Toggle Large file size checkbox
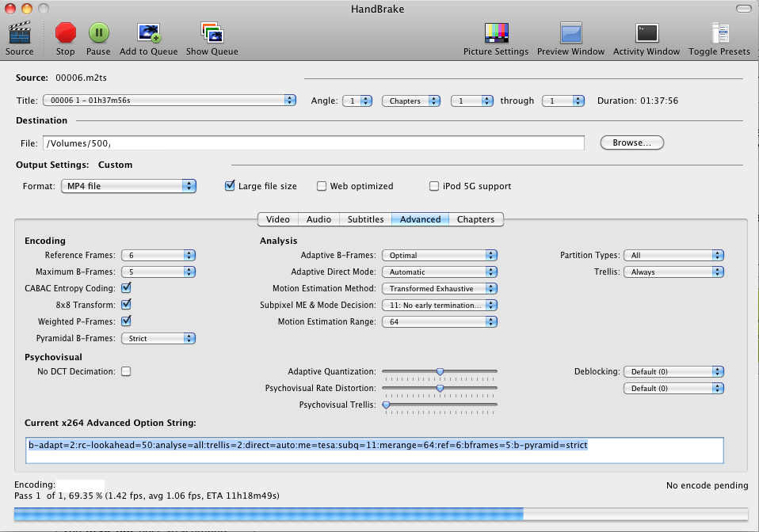 point(230,186)
